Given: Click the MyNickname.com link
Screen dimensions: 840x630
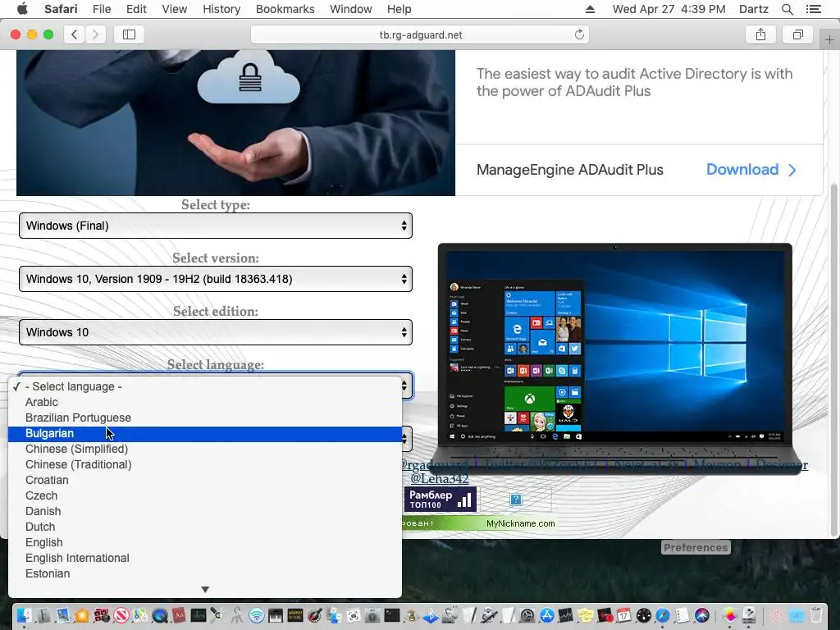Looking at the screenshot, I should (520, 523).
